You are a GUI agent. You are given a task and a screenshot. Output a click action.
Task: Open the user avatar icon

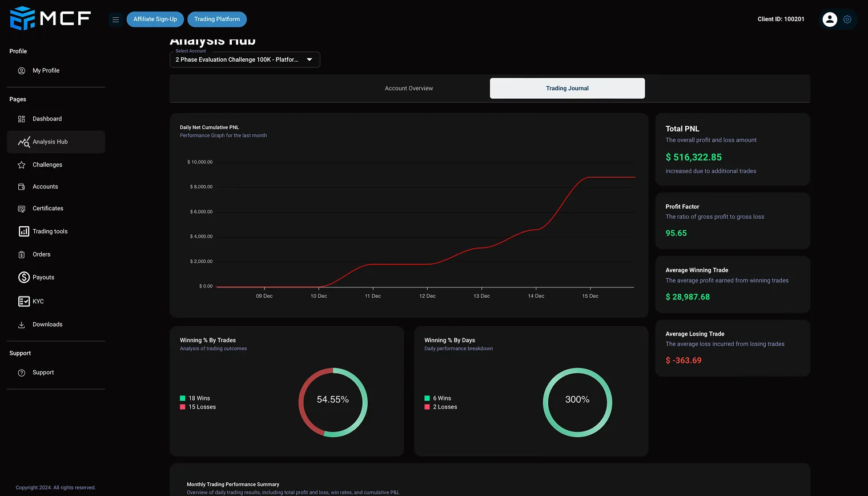point(829,19)
